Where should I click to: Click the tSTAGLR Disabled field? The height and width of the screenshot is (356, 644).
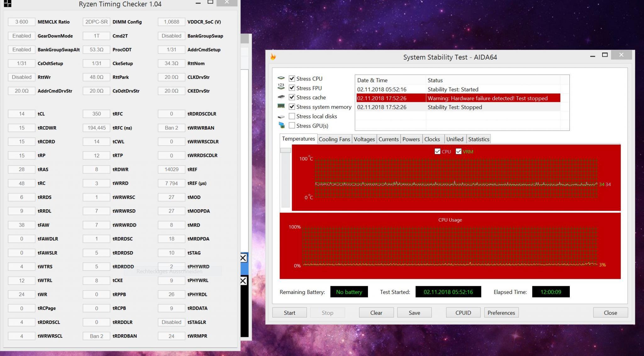coord(171,322)
